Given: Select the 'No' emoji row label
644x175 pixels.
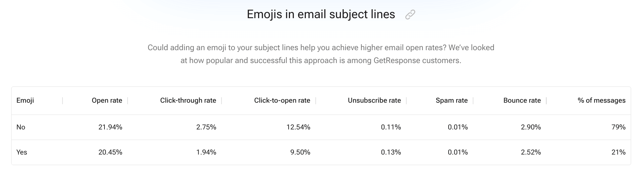Looking at the screenshot, I should pos(21,127).
